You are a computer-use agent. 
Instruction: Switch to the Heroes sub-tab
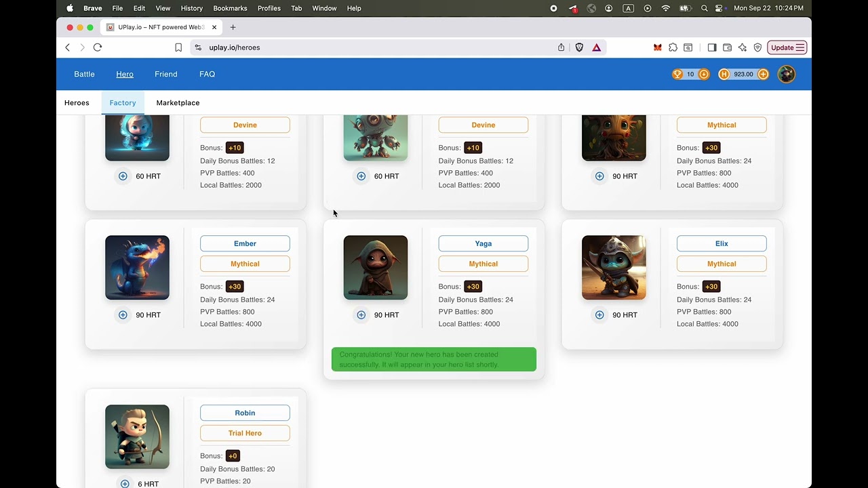(77, 103)
